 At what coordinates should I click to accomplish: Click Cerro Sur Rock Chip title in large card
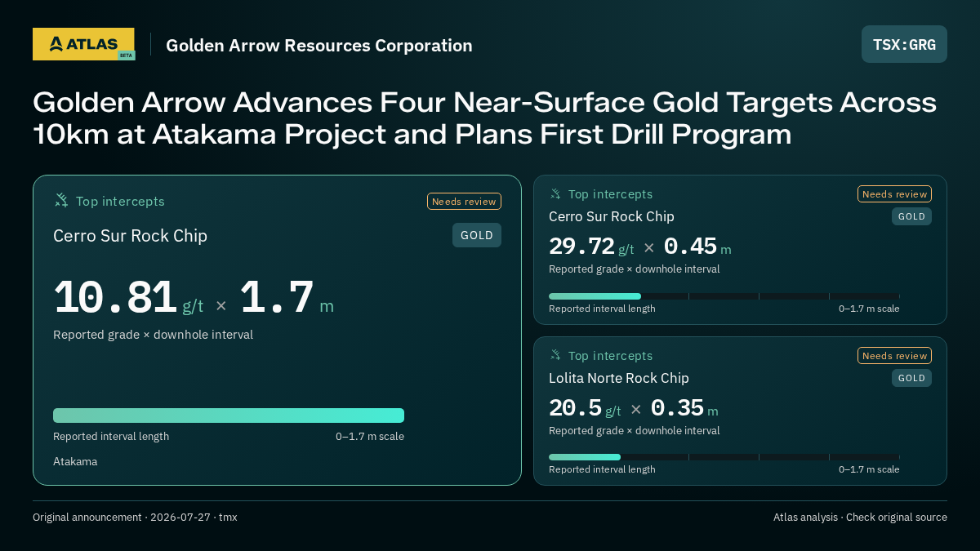(131, 236)
